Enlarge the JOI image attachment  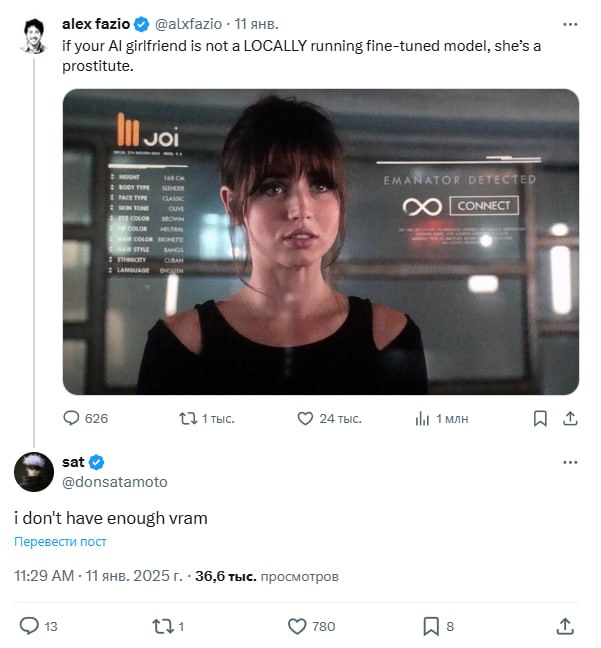pos(320,241)
